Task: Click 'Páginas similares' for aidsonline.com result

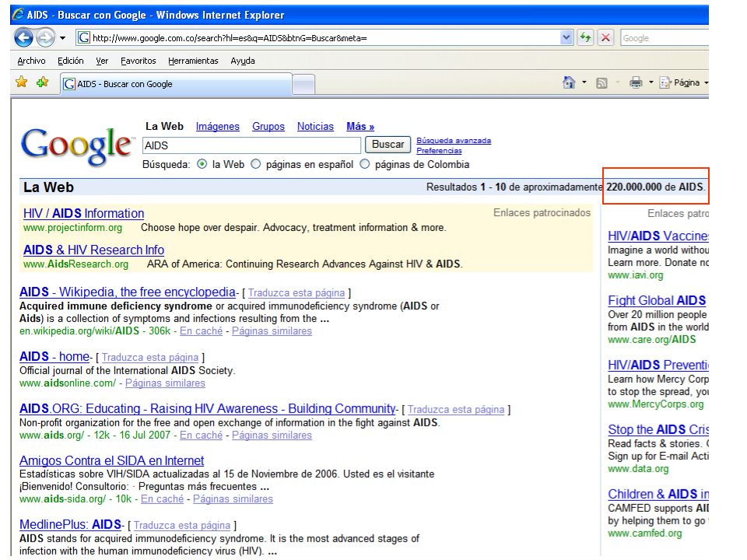Action: (165, 383)
